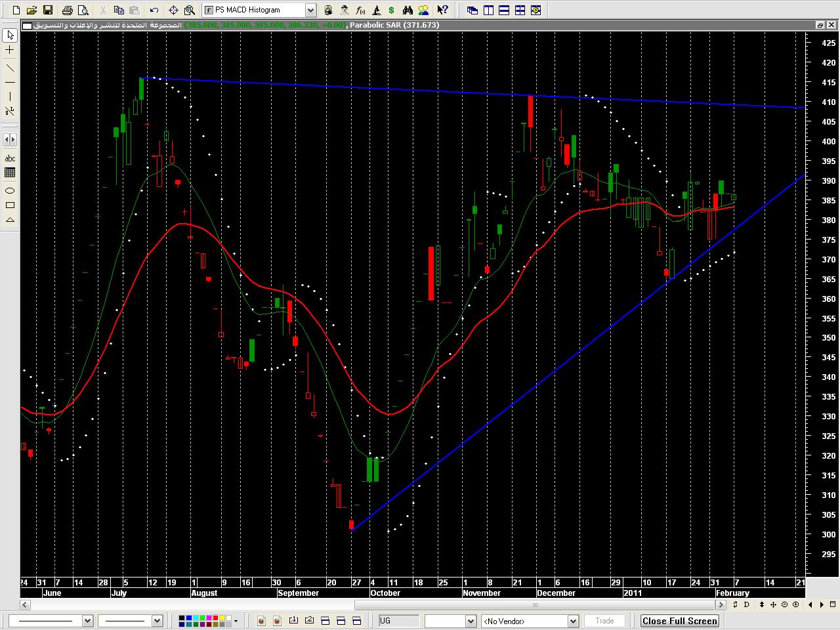The width and height of the screenshot is (840, 630).
Task: Click the Parabolic SAR (371.673) title text
Action: coord(394,25)
